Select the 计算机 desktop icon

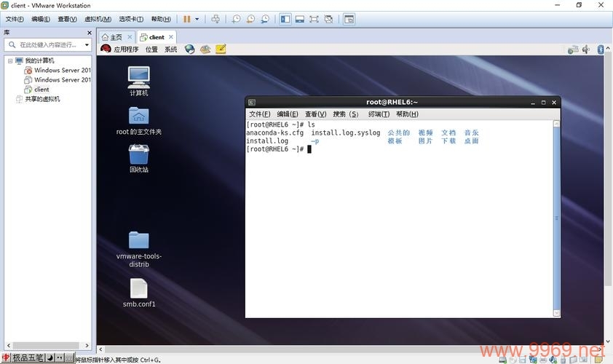(139, 81)
